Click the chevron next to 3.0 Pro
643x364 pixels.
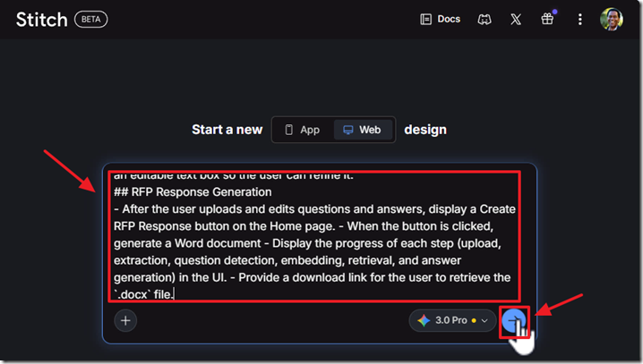pos(484,320)
